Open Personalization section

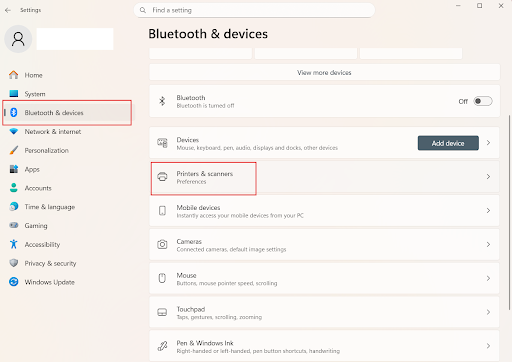coord(67,150)
